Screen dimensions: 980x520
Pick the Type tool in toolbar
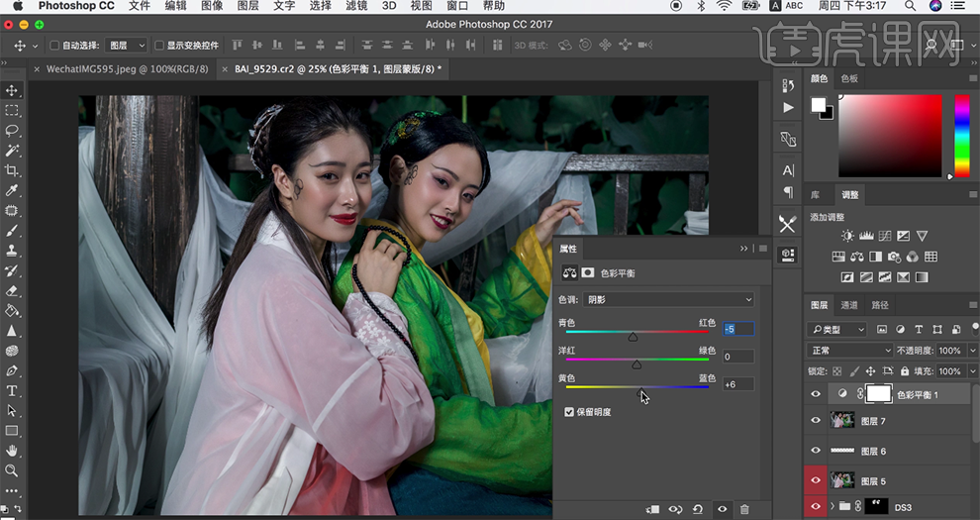click(x=12, y=390)
